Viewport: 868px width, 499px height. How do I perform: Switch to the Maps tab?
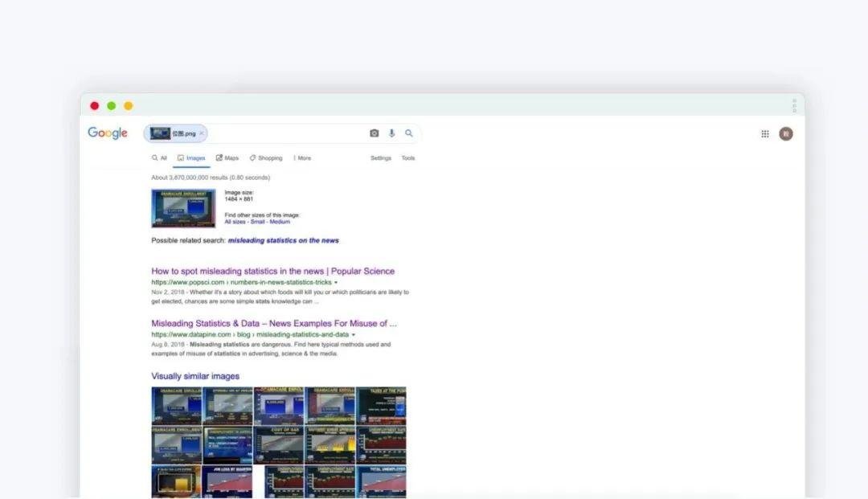[x=227, y=158]
